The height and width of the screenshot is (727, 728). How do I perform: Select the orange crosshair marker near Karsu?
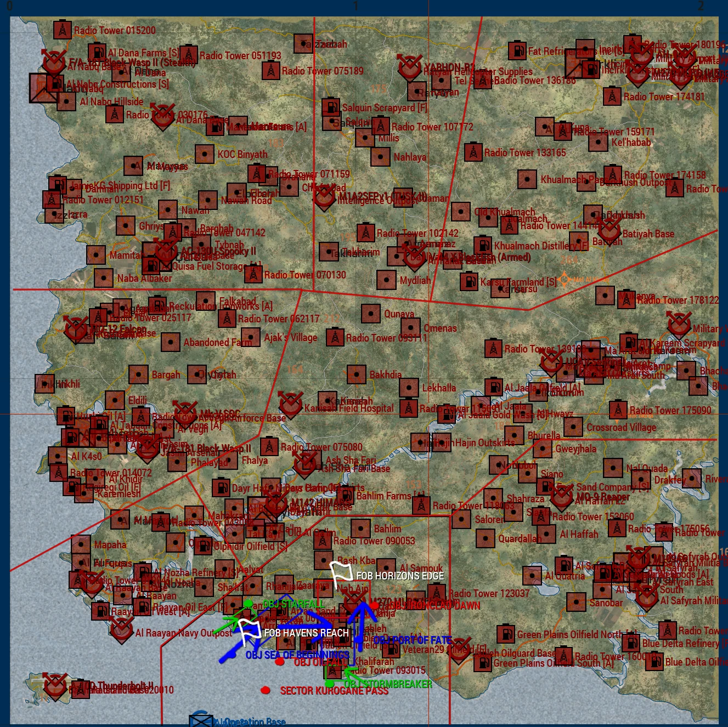pyautogui.click(x=564, y=280)
